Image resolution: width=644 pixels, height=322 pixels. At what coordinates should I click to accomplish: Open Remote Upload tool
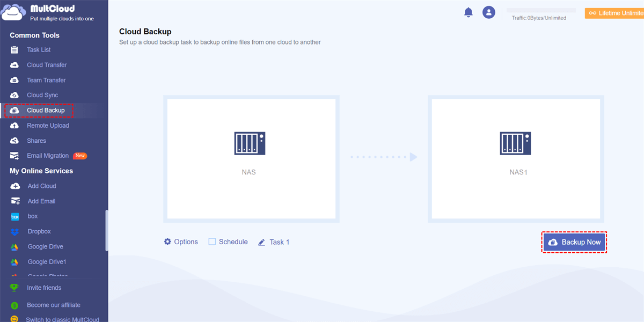pos(48,126)
